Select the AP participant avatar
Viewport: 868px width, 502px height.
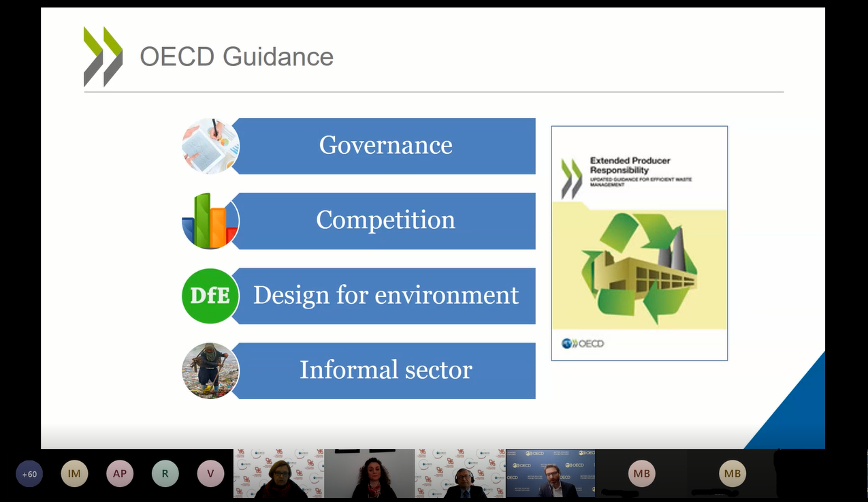[120, 474]
